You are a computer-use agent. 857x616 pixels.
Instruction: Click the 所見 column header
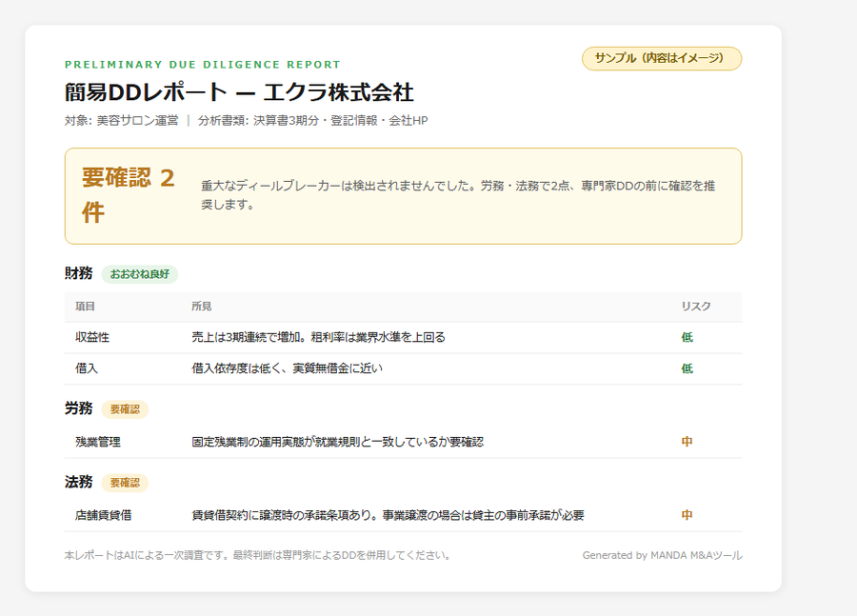[201, 306]
